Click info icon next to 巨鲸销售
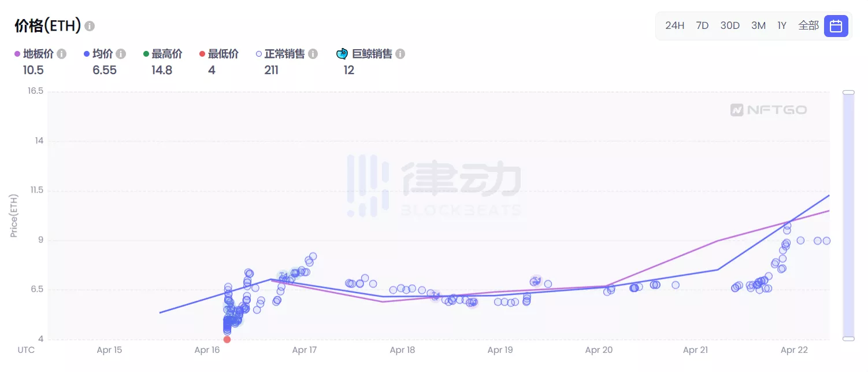The width and height of the screenshot is (868, 372). 400,54
